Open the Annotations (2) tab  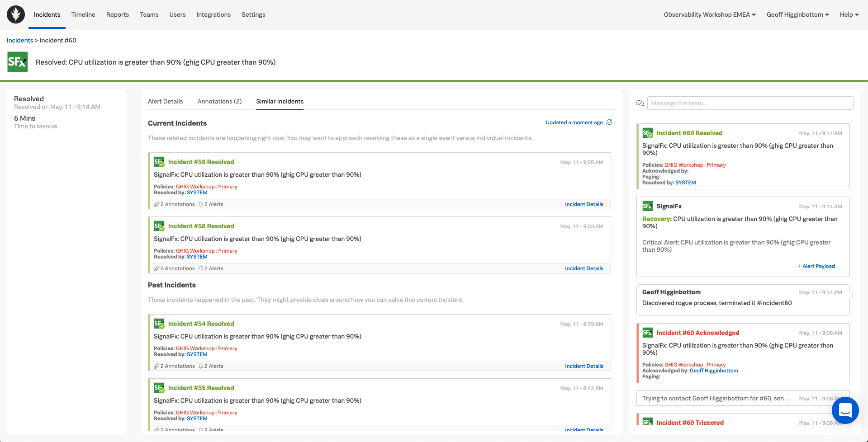click(x=219, y=101)
